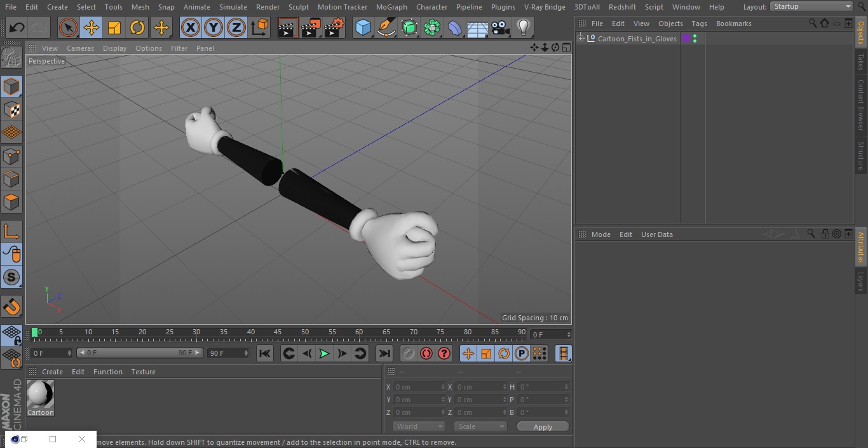Open the viewport Display menu
The height and width of the screenshot is (448, 868).
coord(114,48)
